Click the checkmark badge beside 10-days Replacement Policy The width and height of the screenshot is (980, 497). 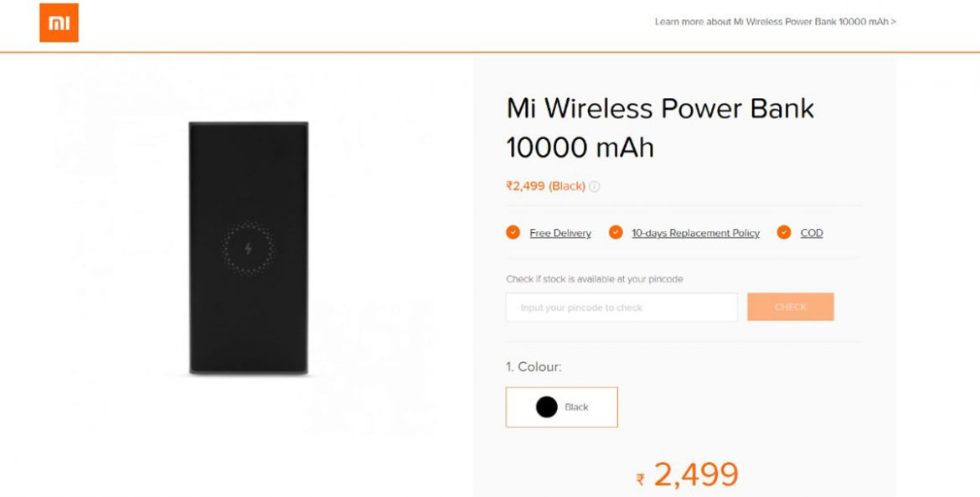click(617, 233)
